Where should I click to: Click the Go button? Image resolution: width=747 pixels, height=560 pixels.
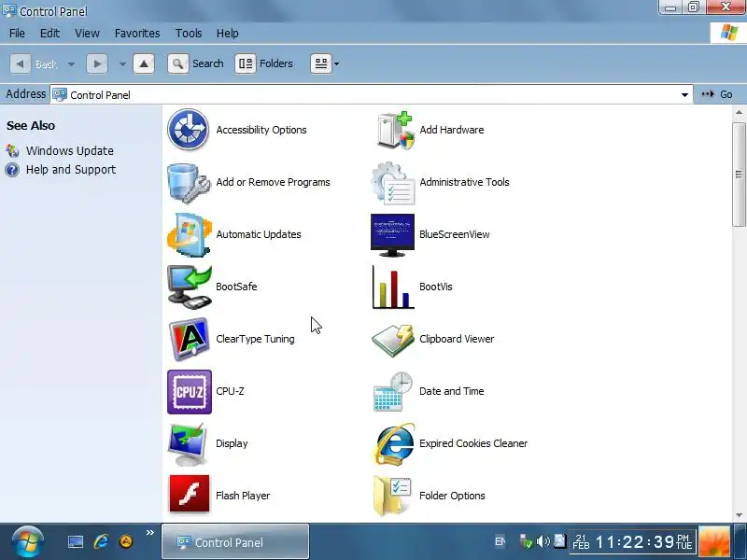coord(717,94)
